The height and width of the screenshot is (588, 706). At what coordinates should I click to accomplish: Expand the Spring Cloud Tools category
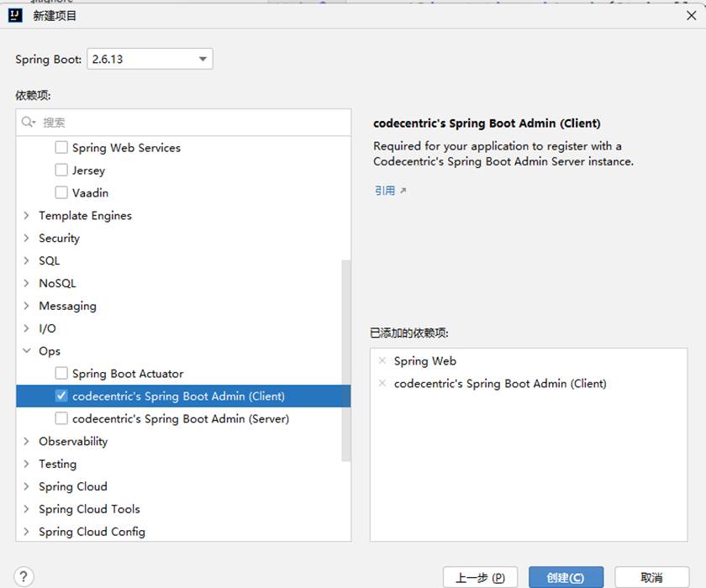26,509
